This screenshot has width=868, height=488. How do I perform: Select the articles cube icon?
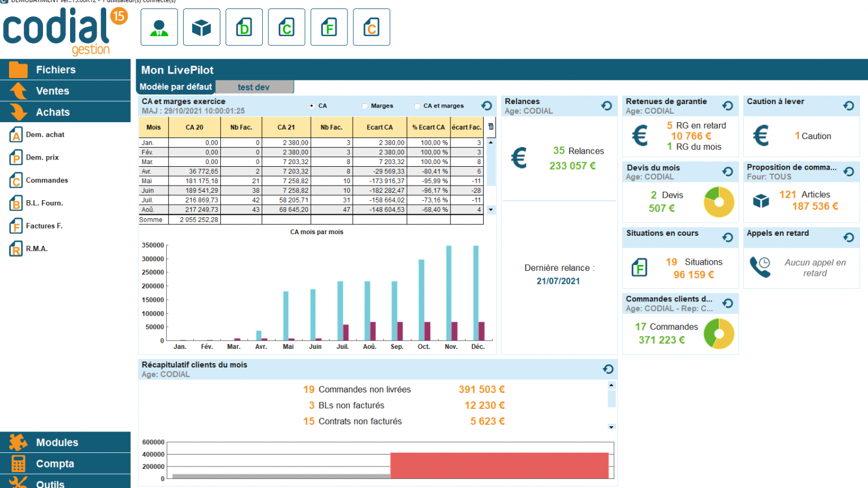[x=201, y=27]
